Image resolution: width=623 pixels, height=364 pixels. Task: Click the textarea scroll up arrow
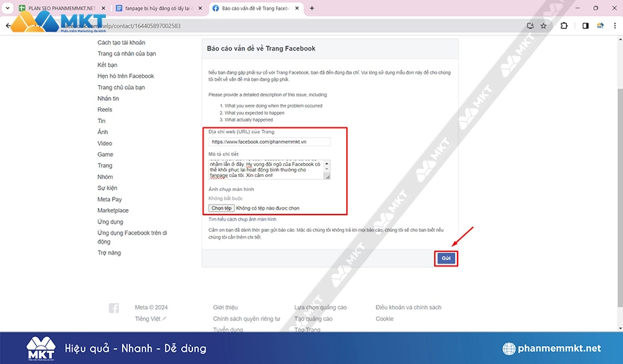click(327, 163)
